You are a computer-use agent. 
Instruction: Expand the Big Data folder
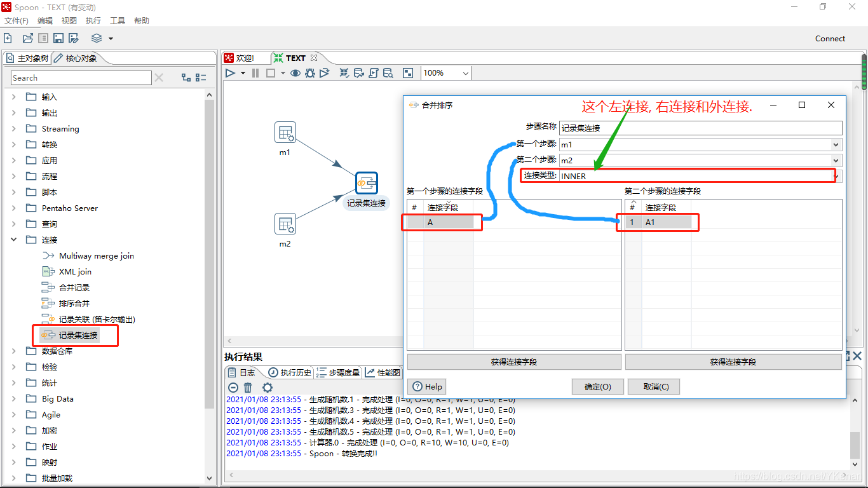point(14,398)
